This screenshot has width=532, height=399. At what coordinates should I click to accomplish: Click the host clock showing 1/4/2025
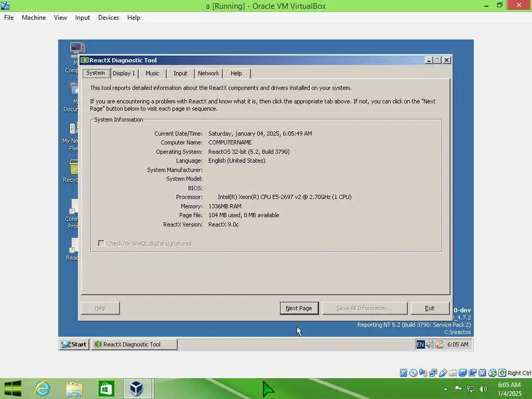click(509, 389)
